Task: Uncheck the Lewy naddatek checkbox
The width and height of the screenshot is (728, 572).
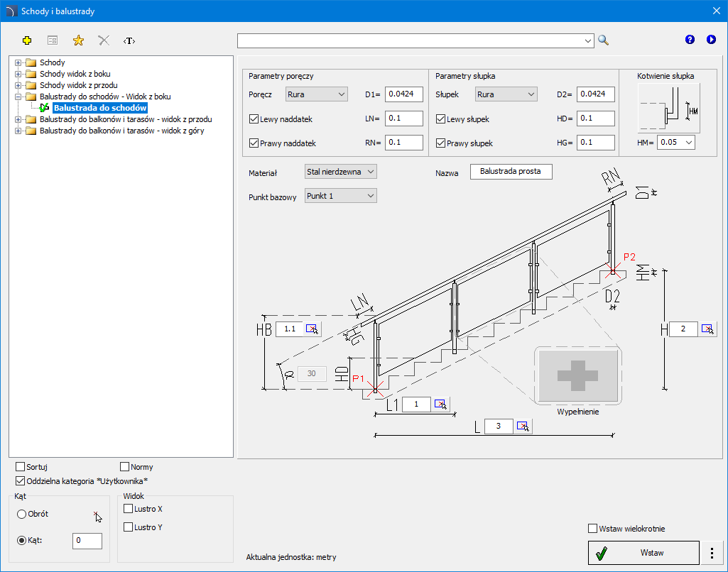Action: pyautogui.click(x=254, y=119)
